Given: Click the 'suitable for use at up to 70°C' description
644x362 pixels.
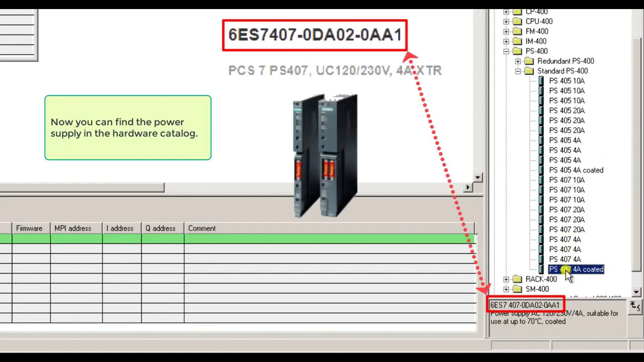Looking at the screenshot, I should pyautogui.click(x=554, y=317).
